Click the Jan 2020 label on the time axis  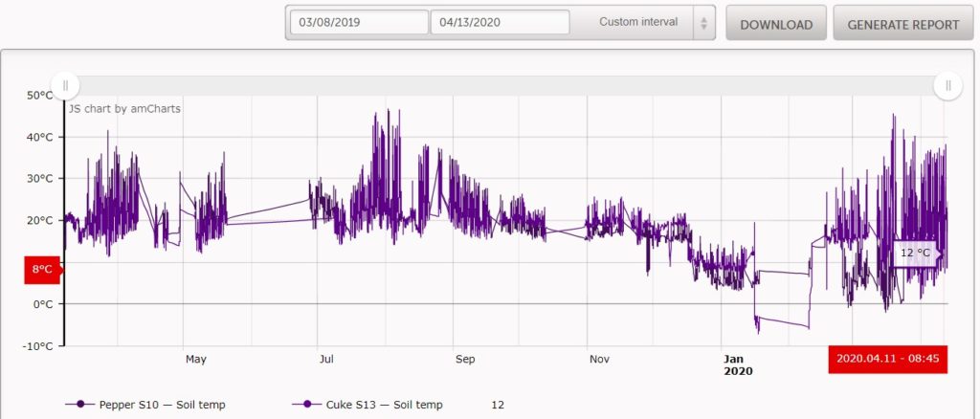[x=738, y=364]
